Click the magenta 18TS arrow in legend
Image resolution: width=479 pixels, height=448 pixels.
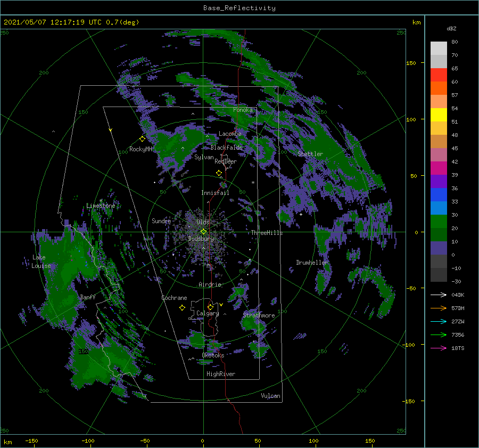[x=439, y=348]
